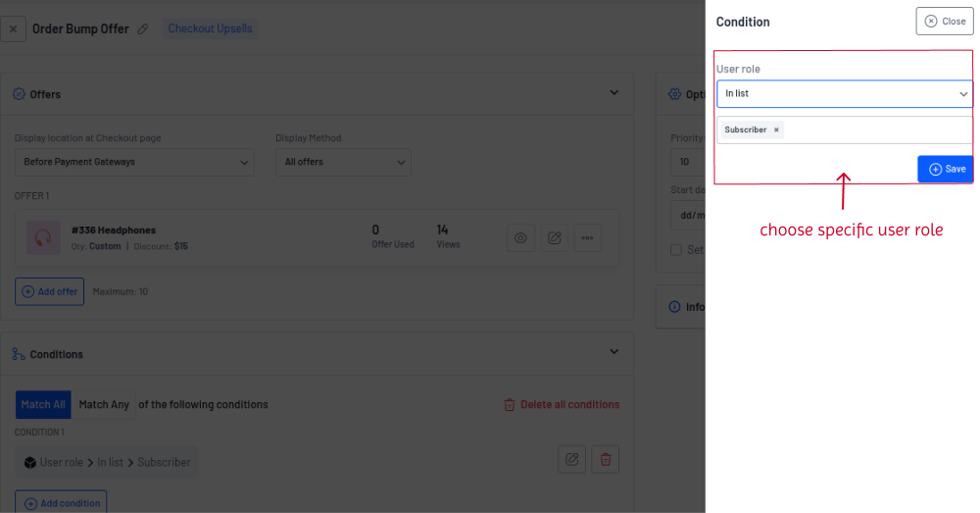
Task: Close the Condition panel
Action: 945,22
